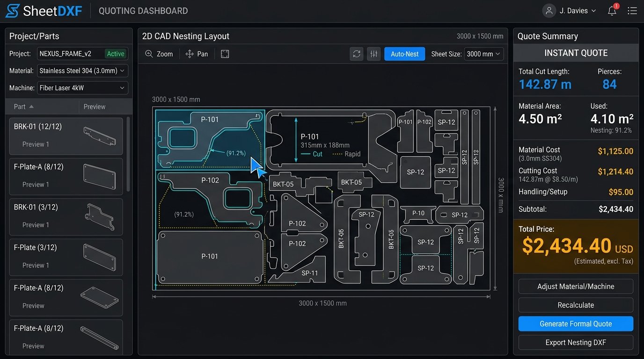The height and width of the screenshot is (359, 644).
Task: Click the QUOTING DASHBOARD title
Action: 143,11
